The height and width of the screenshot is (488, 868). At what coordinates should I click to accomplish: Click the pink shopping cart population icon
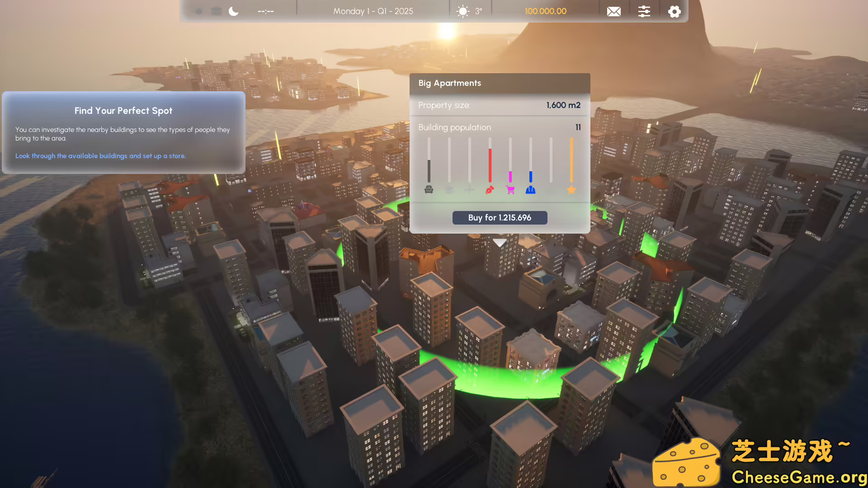point(510,190)
